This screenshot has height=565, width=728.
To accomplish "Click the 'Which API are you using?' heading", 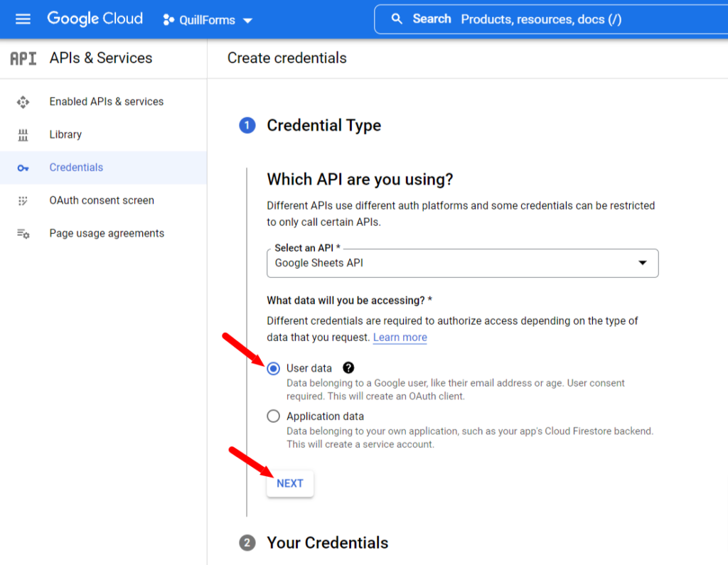I will click(360, 179).
